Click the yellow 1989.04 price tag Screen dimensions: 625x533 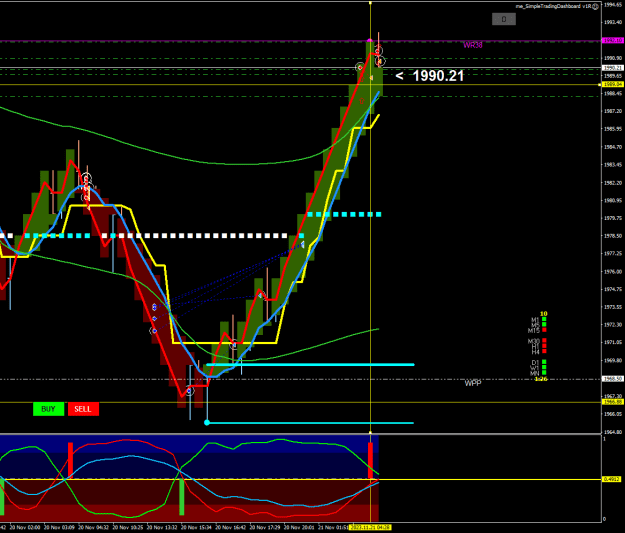pyautogui.click(x=613, y=85)
